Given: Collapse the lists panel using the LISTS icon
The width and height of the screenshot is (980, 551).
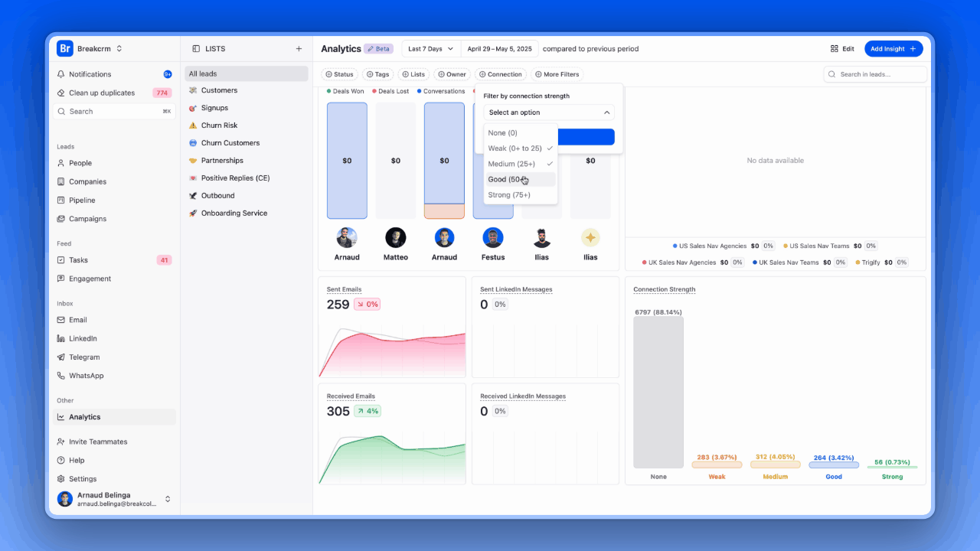Looking at the screenshot, I should 196,49.
